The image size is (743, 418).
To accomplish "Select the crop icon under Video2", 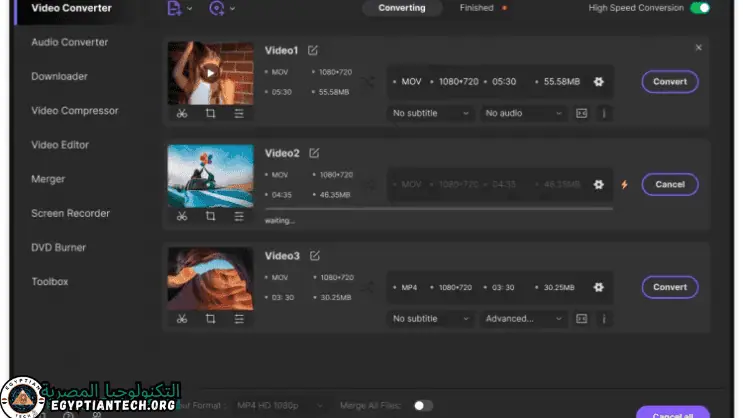I will (x=210, y=216).
